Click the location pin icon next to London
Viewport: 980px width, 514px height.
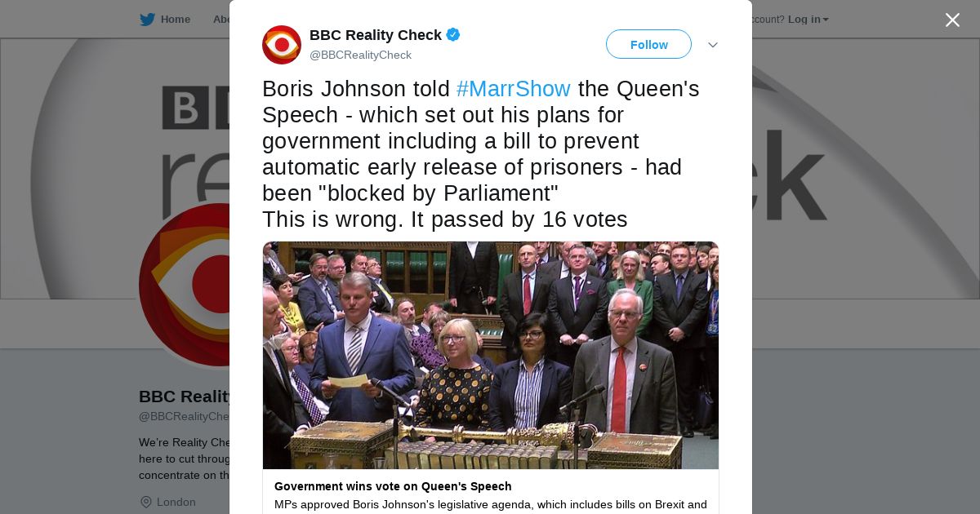coord(145,502)
